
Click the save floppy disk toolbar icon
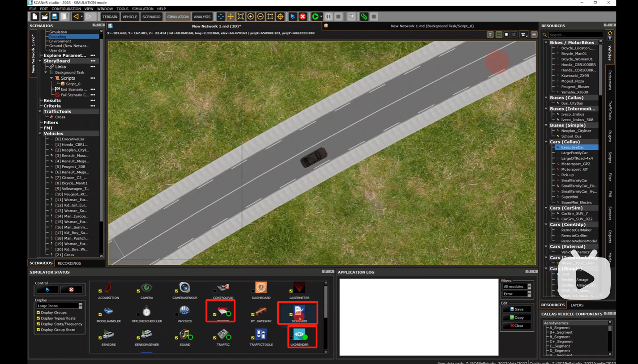55,17
